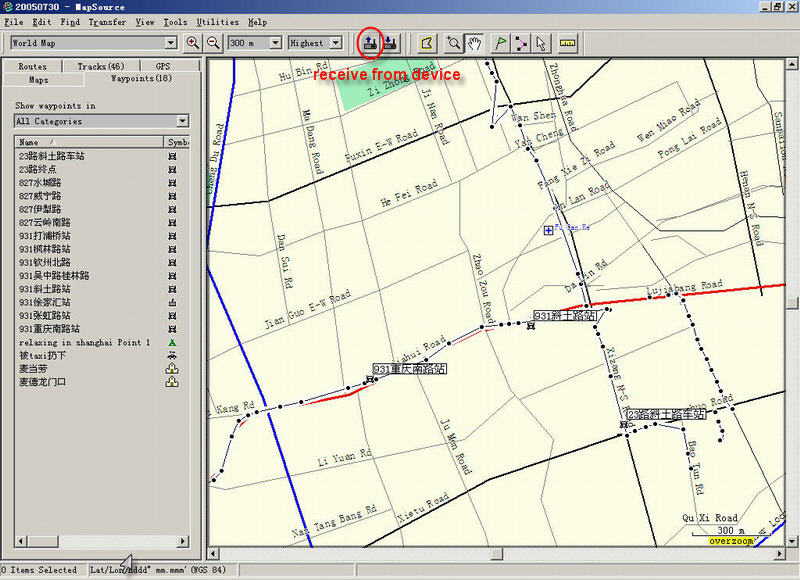Viewport: 800px width, 580px height.
Task: Select waypoint 827伊犁路 in list
Action: 40,209
